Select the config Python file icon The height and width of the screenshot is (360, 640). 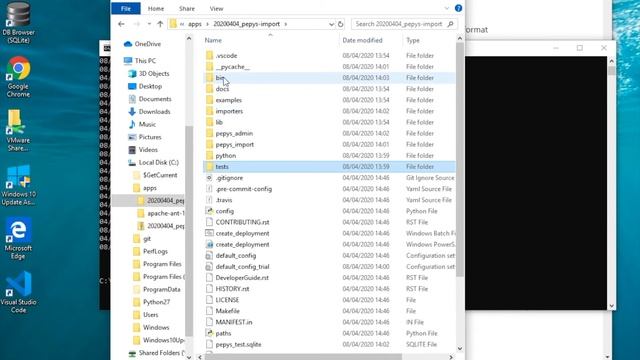(209, 211)
